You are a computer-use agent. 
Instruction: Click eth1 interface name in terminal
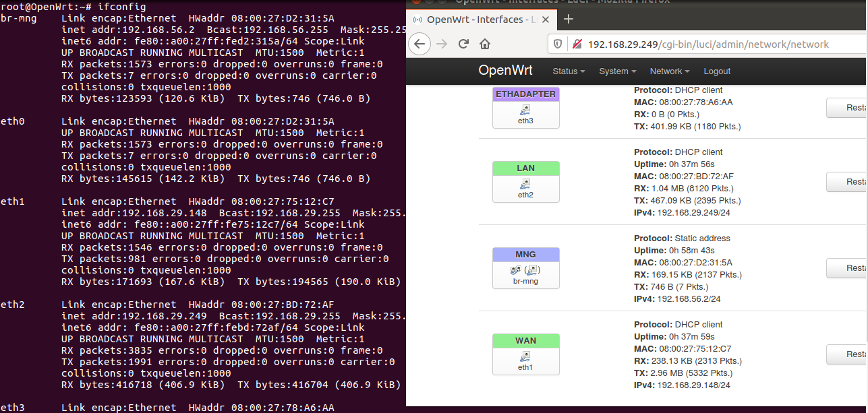[x=12, y=201]
